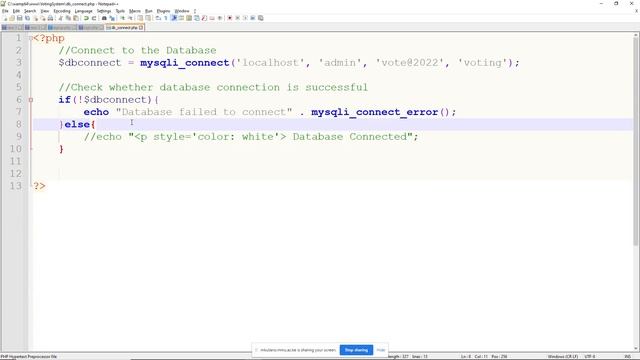Zoom out using the toolbar icon
This screenshot has height=360, width=640.
pos(131,18)
